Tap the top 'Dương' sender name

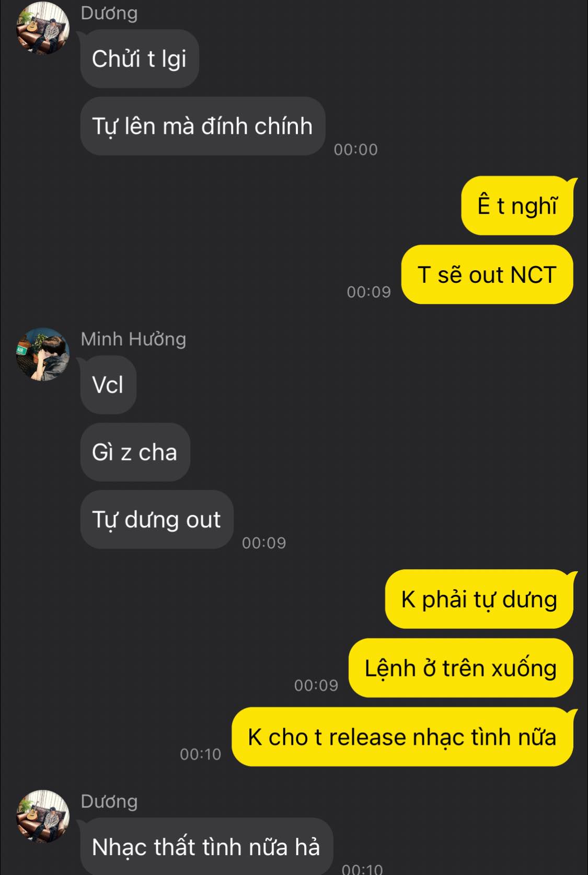pos(109,13)
